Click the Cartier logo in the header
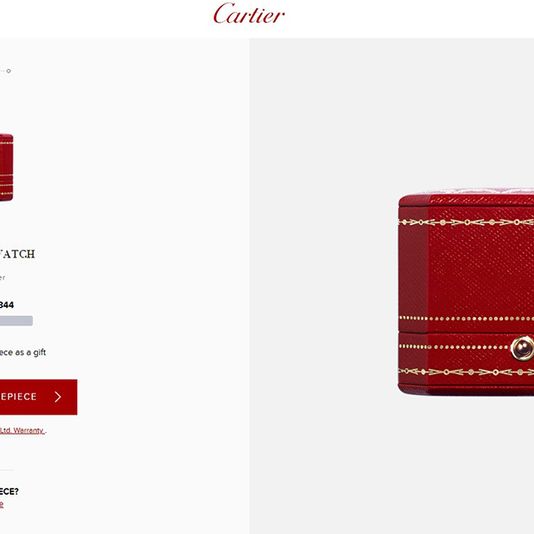The image size is (534, 534). [x=249, y=14]
